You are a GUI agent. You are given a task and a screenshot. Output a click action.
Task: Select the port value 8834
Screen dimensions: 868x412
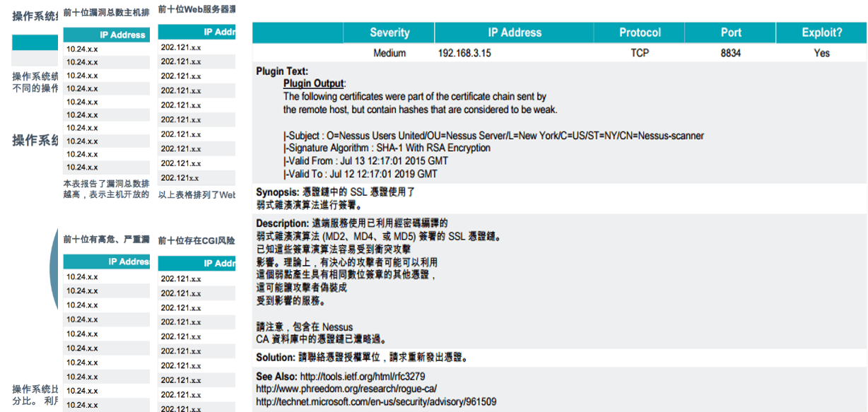(x=731, y=53)
